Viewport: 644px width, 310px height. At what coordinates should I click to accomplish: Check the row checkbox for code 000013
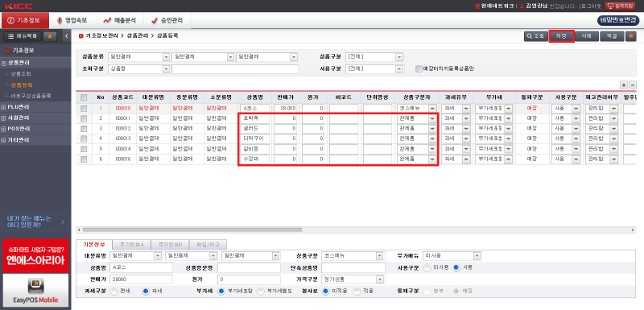click(84, 138)
